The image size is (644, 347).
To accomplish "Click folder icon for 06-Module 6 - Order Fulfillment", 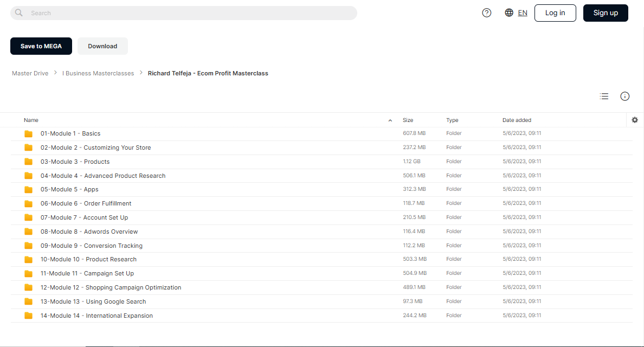I will point(28,203).
